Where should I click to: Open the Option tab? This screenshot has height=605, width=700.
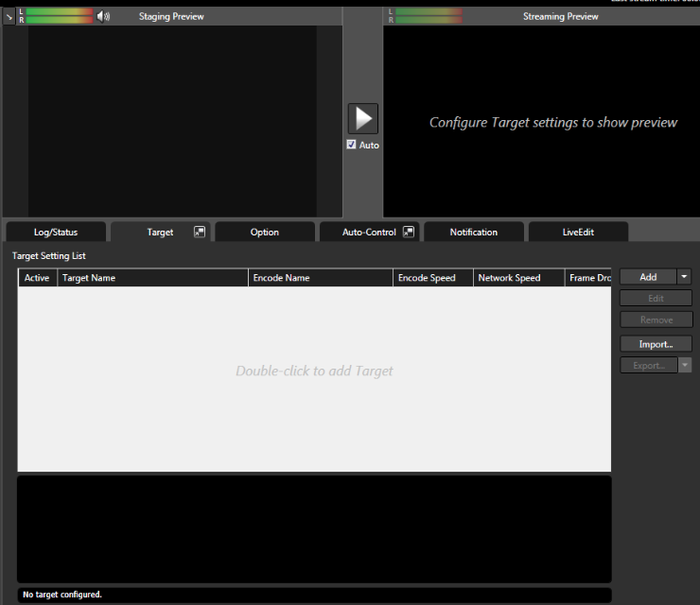[265, 232]
